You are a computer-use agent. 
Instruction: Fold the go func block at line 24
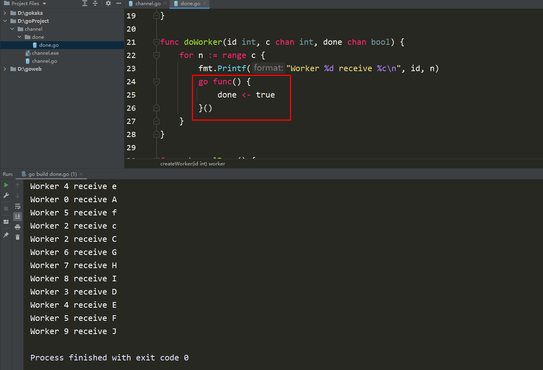coord(156,82)
